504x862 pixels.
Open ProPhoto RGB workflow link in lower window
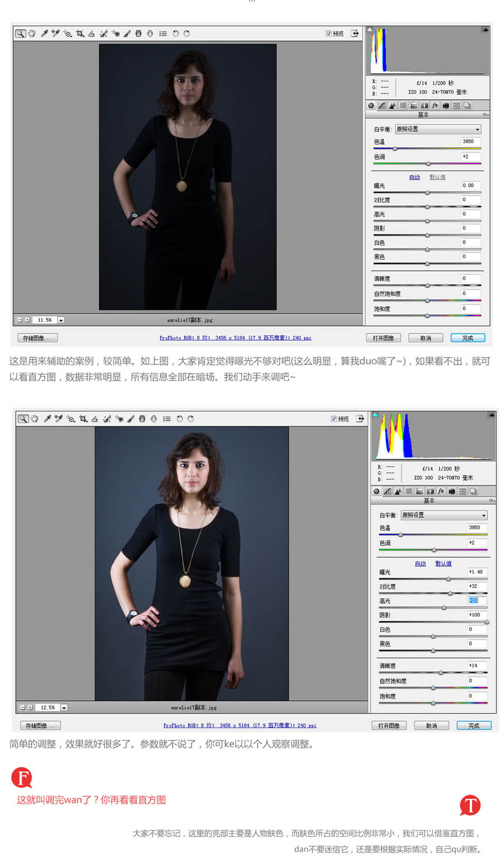240,725
